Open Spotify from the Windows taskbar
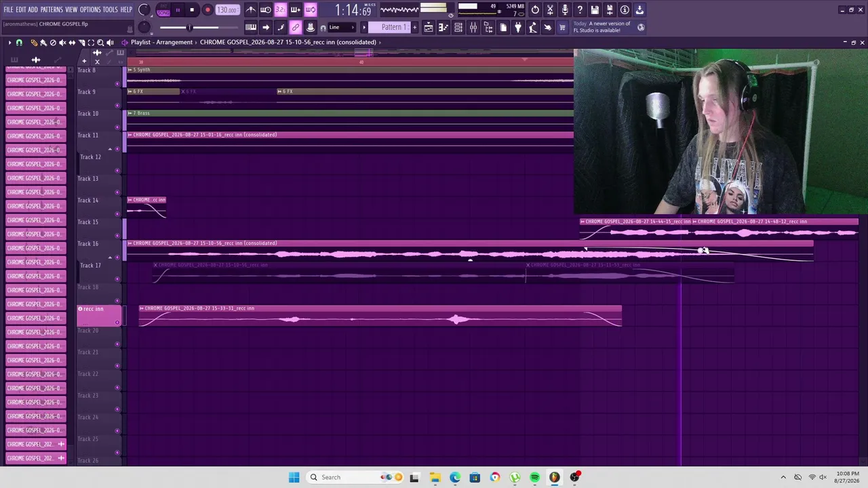This screenshot has height=488, width=868. 535,477
